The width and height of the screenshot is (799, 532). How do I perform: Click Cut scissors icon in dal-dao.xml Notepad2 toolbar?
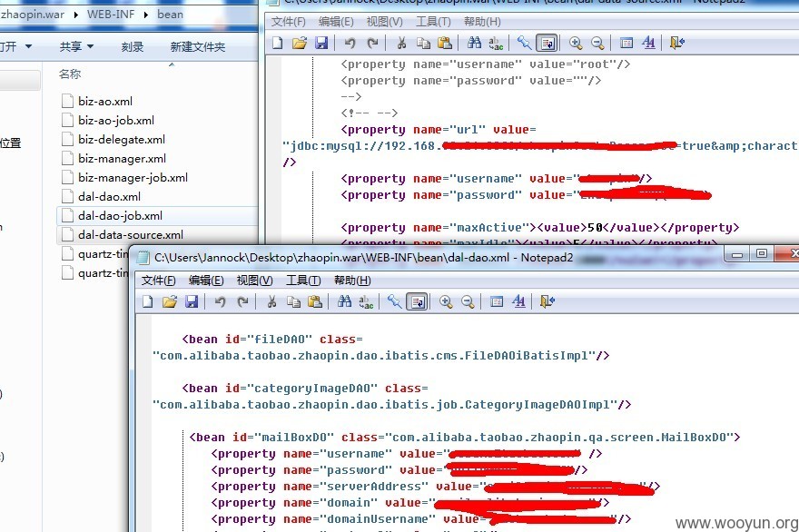(271, 301)
